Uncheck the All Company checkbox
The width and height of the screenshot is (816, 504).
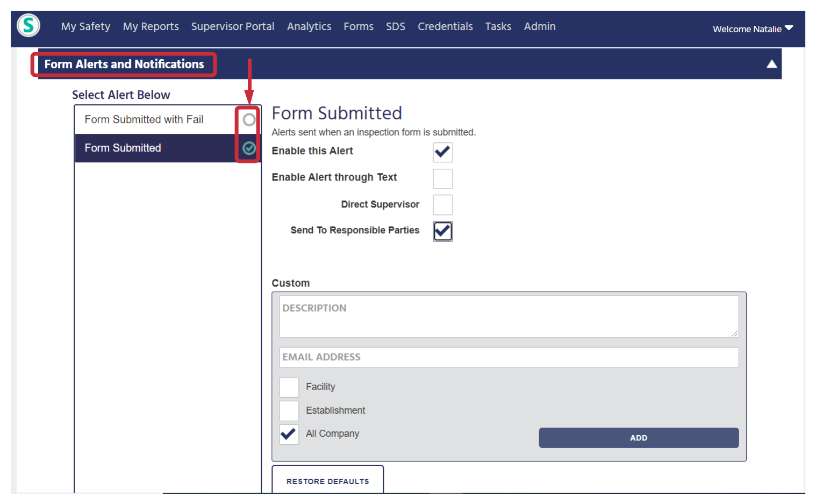pyautogui.click(x=289, y=434)
